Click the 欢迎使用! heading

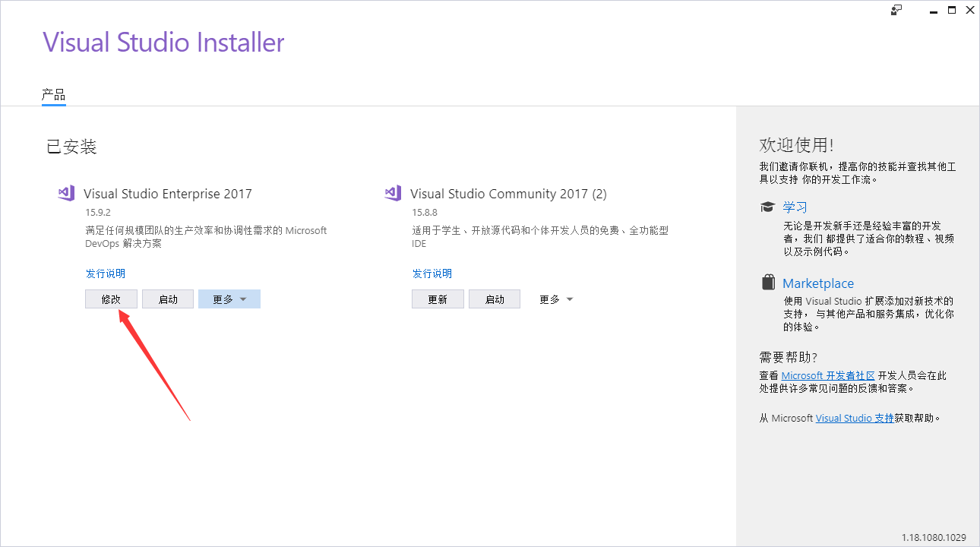click(796, 145)
